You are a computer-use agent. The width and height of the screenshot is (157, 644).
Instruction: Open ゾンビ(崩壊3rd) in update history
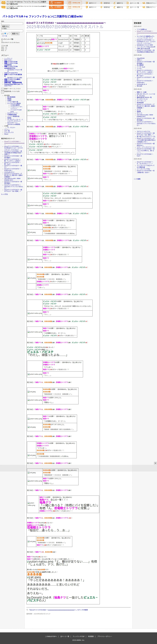(x=142, y=29)
